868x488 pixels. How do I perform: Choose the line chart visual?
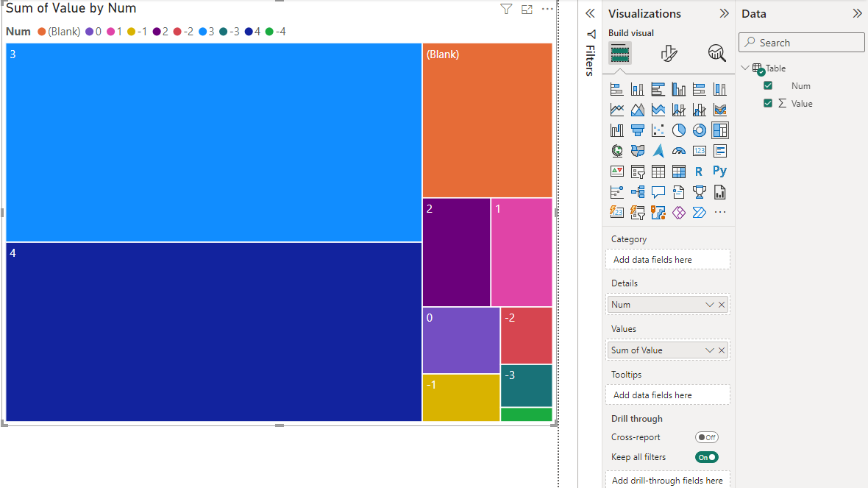click(616, 110)
